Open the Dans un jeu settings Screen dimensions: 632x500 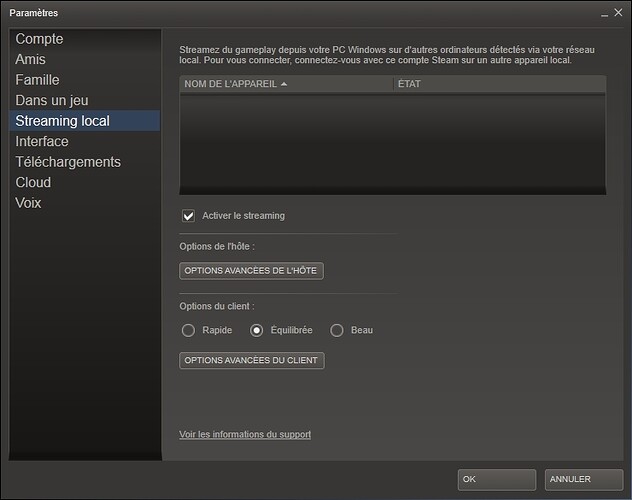pyautogui.click(x=51, y=101)
